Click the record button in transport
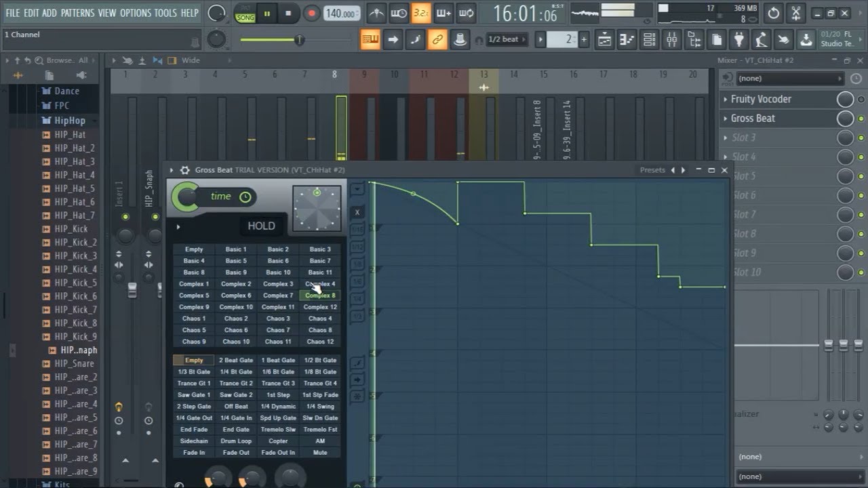Viewport: 868px width, 488px height. coord(311,13)
